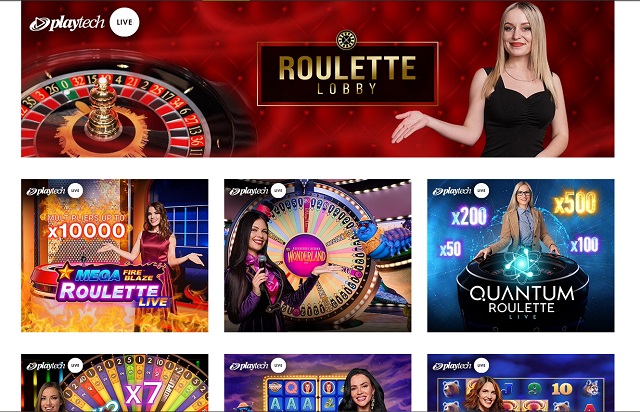Open the x7 money wheel game tile
The width and height of the screenshot is (640, 412).
115,383
